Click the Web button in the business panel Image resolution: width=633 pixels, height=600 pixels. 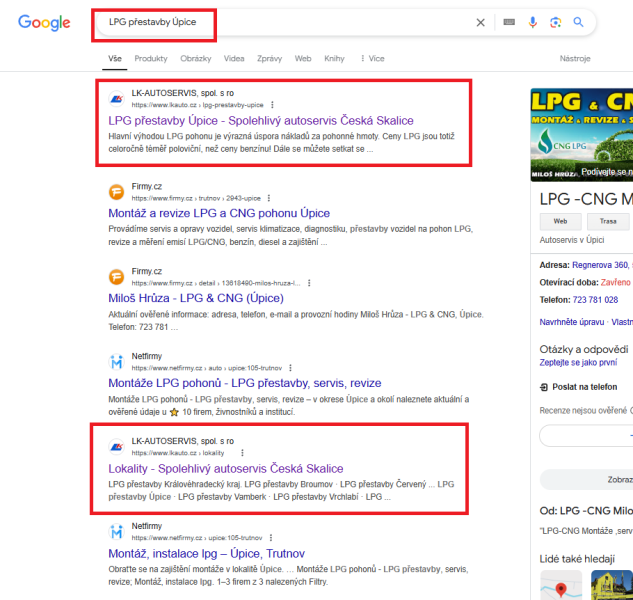[560, 221]
